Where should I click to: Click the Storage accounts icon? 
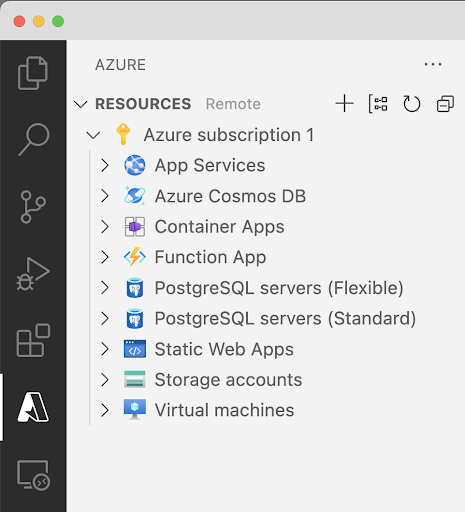click(135, 379)
